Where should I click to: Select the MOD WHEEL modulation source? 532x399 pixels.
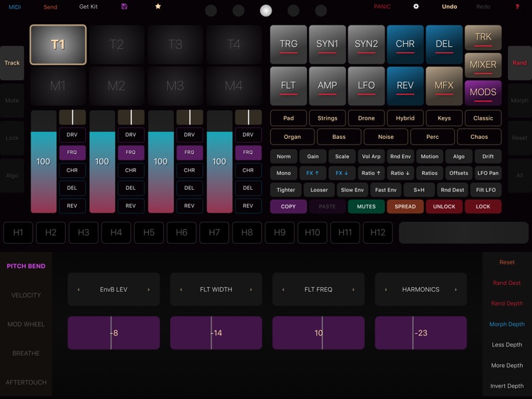(26, 325)
